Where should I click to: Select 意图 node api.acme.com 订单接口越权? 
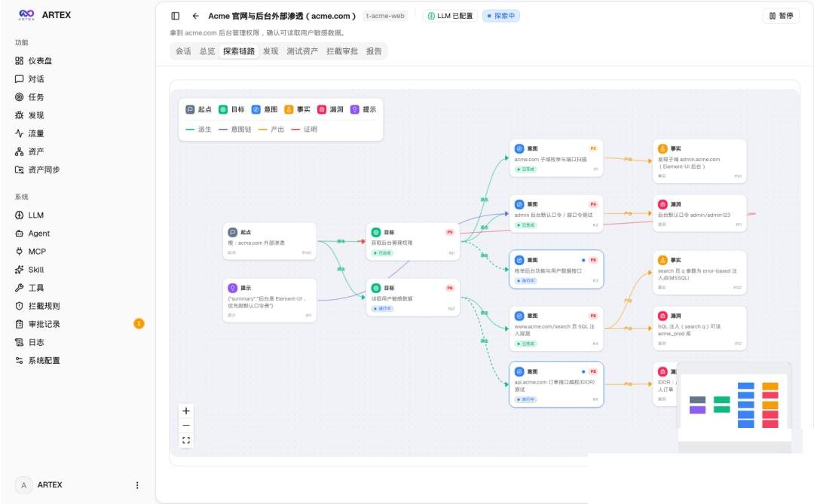coord(556,385)
